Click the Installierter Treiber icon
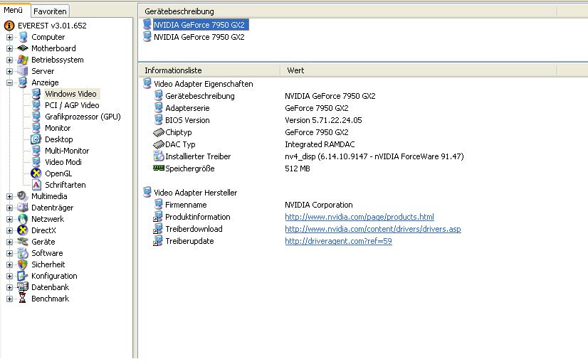This screenshot has width=588, height=364. 159,156
